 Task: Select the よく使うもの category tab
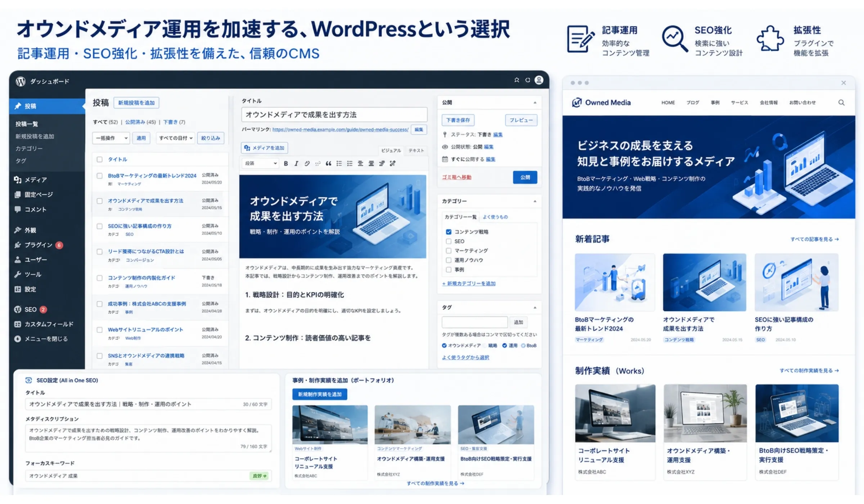(495, 217)
